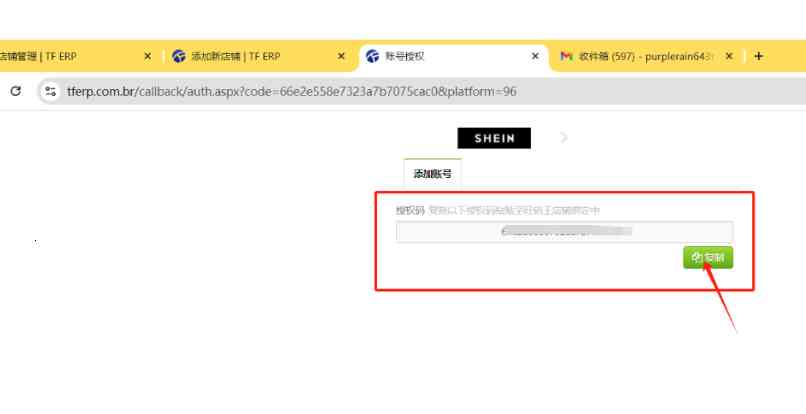Close the 添加新店铺 browser tab
The width and height of the screenshot is (806, 414).
coord(341,56)
